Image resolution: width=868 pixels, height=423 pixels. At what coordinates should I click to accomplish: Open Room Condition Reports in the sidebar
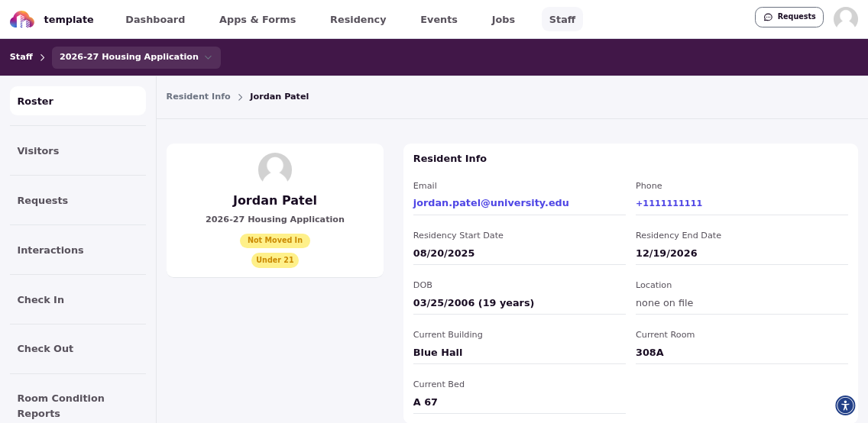(78, 406)
